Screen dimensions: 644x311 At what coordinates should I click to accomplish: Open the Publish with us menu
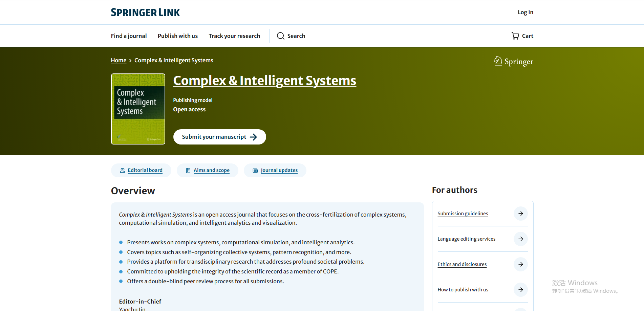(x=178, y=36)
